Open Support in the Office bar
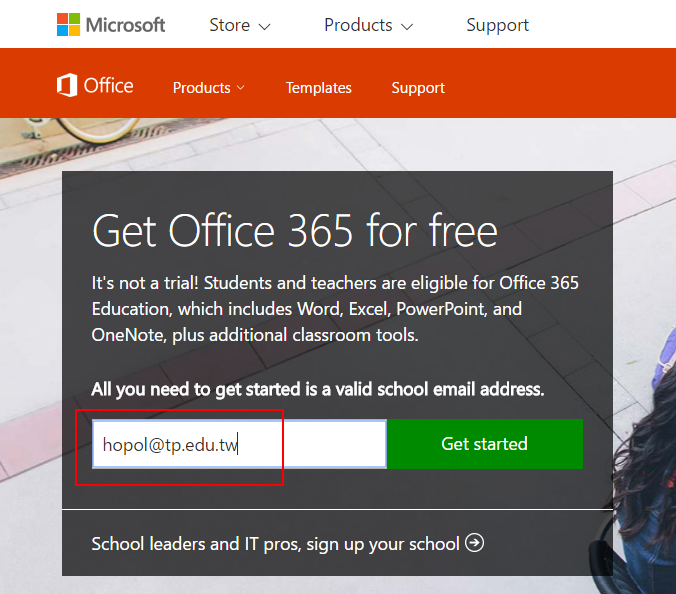 418,88
